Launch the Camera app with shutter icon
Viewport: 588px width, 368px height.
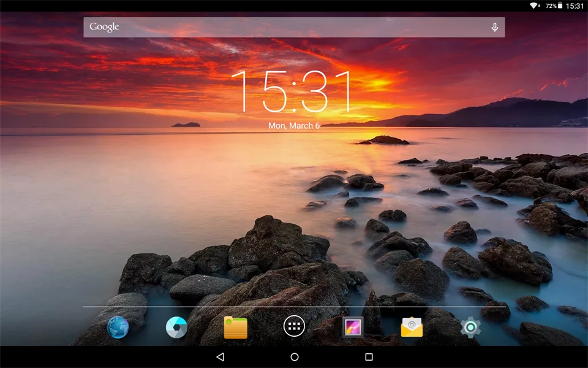[x=176, y=327]
